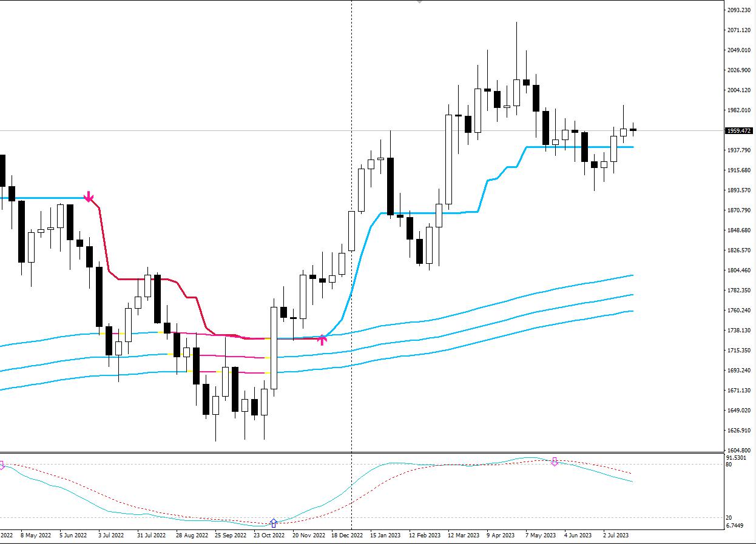Click the pink down arrow sell signal
The image size is (756, 544).
89,197
